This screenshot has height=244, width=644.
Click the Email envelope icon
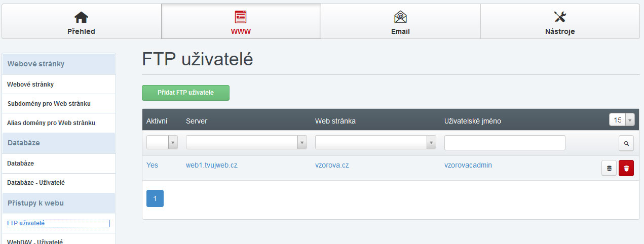[x=400, y=17]
